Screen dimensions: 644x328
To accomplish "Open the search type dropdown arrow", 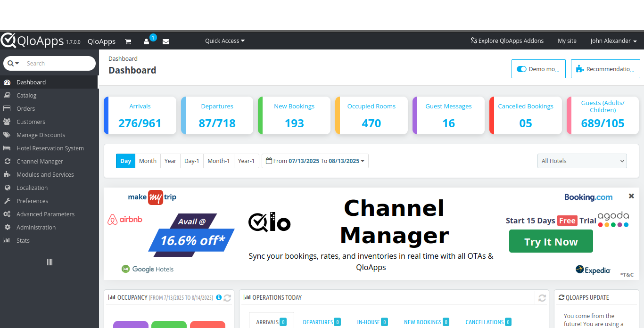I will (x=17, y=63).
